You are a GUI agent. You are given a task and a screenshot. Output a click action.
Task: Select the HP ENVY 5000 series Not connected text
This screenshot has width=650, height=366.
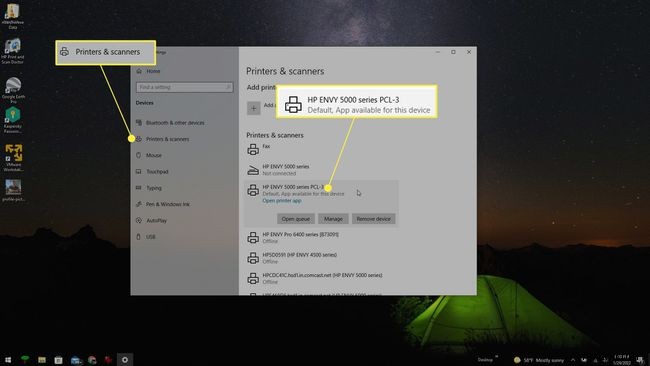279,173
